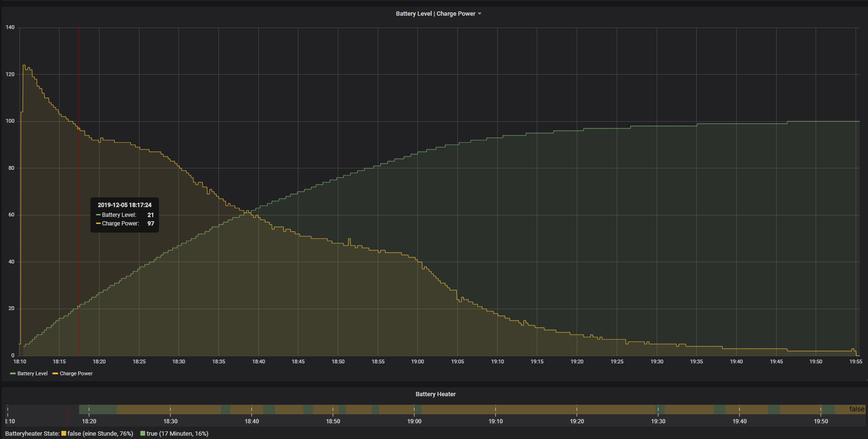Toggle the 'true (17 Minuten, 16%)' legend entry
The image size is (868, 439).
(x=178, y=434)
